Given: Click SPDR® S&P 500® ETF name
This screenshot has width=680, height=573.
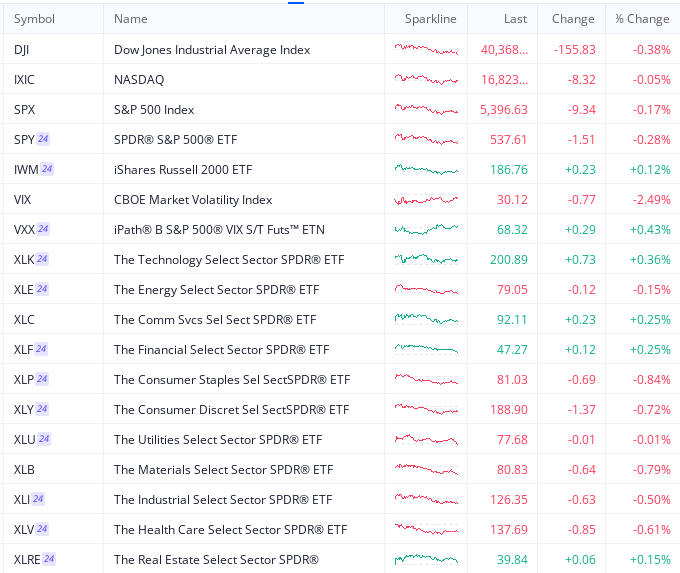Looking at the screenshot, I should (x=176, y=140).
